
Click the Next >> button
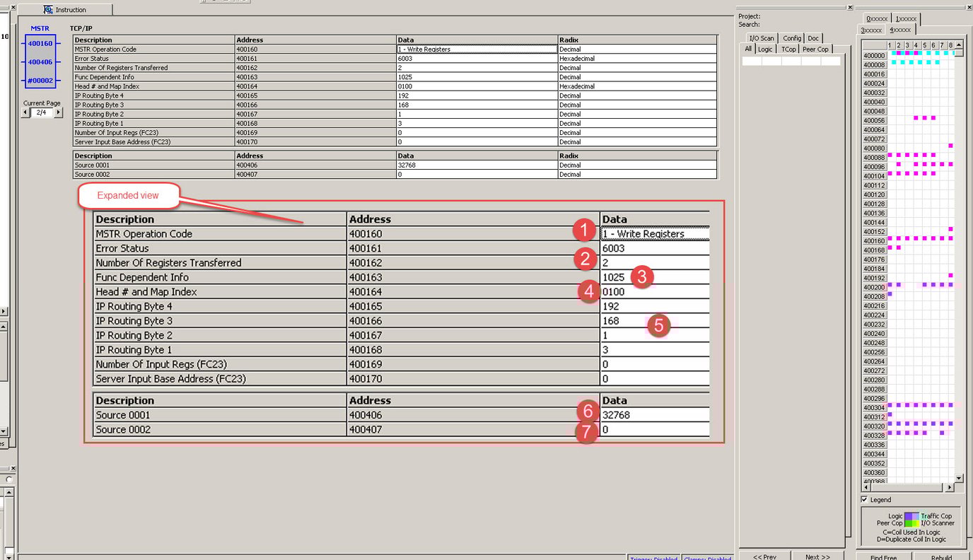[817, 556]
